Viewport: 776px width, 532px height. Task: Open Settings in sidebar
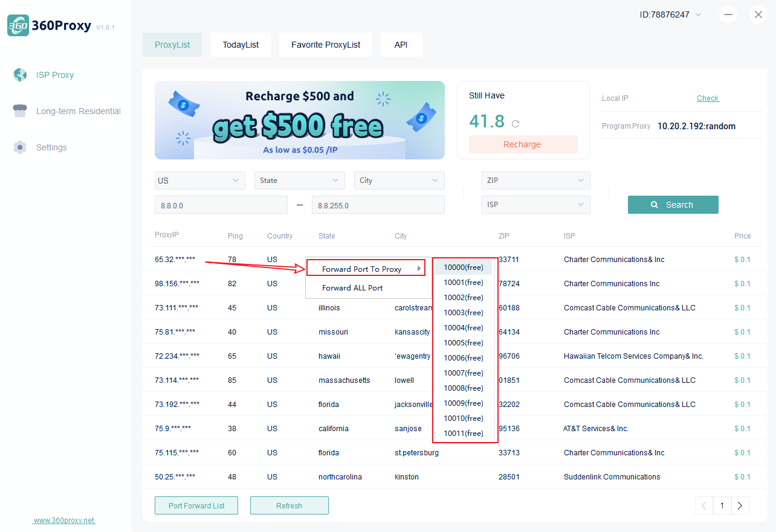point(51,147)
